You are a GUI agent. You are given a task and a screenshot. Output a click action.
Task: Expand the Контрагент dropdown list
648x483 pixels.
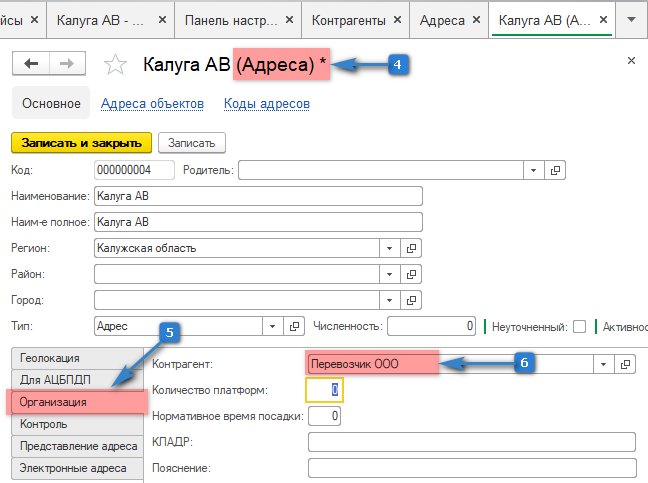coord(603,364)
